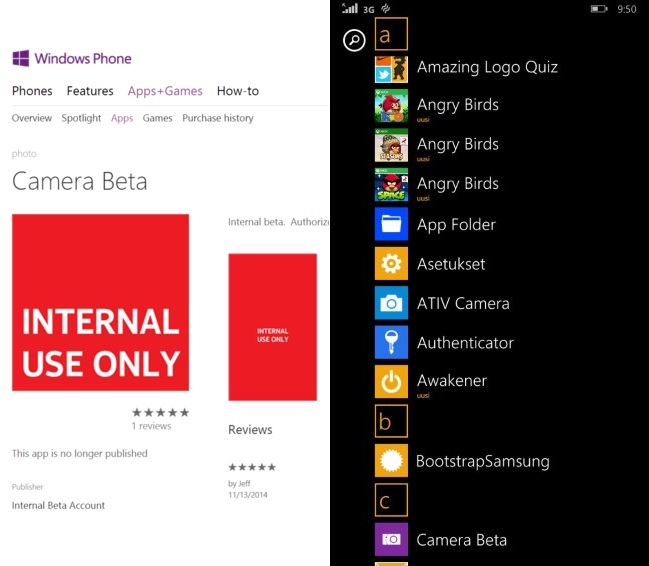
Task: Open the How-to menu
Action: click(x=238, y=91)
